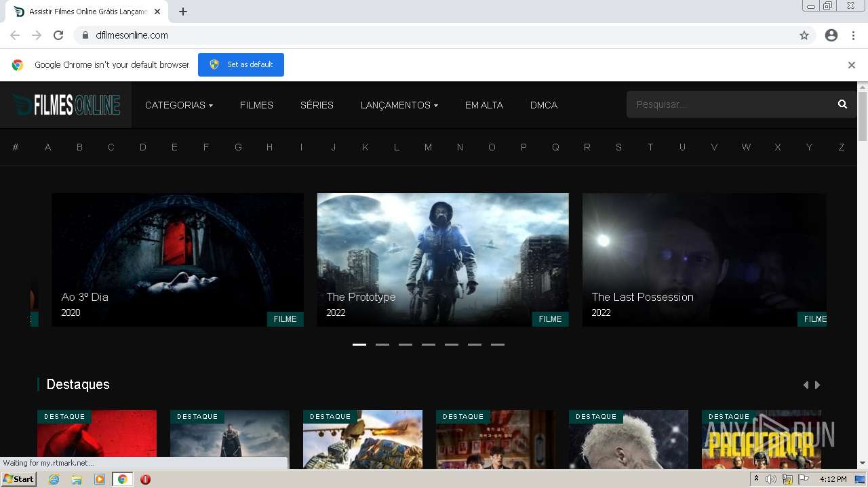Click the Destaques section heading
This screenshot has width=868, height=488.
click(78, 384)
